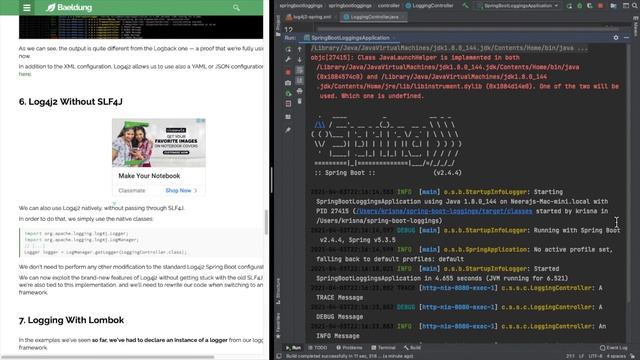Open the Event Log
This screenshot has height=360, width=640.
pyautogui.click(x=613, y=348)
